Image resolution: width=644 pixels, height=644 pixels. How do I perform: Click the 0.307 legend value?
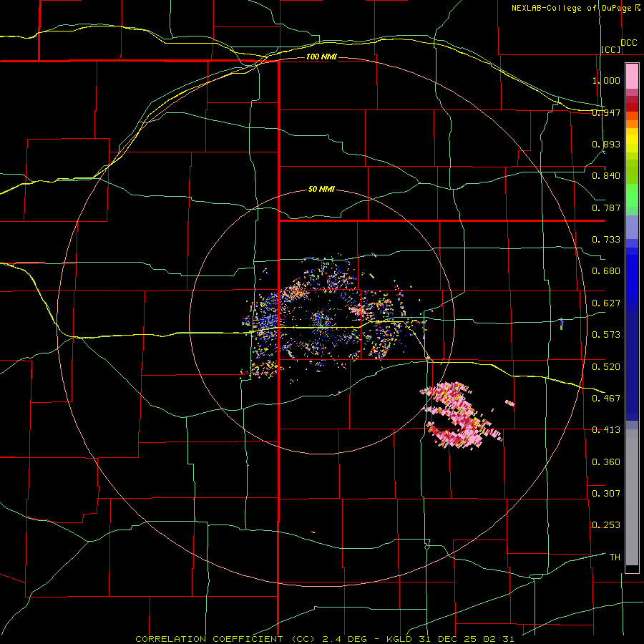pyautogui.click(x=606, y=494)
